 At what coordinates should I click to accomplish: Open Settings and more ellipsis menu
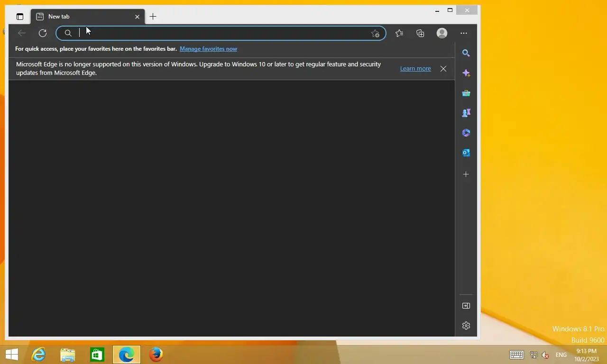pyautogui.click(x=464, y=33)
